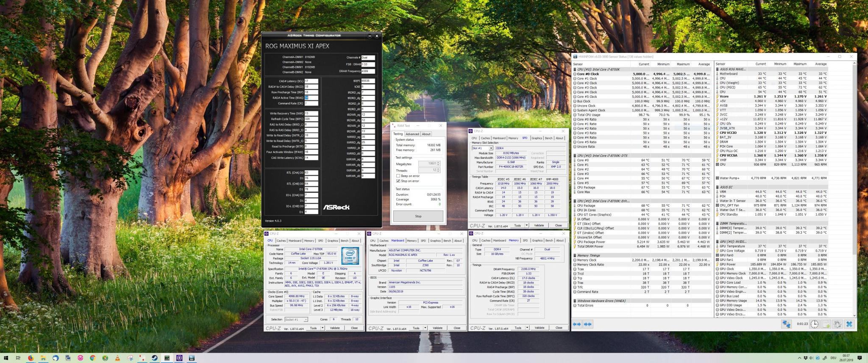This screenshot has width=868, height=363.
Task: Open Graphics tab in CPU-Z Mainboard window
Action: pos(435,241)
